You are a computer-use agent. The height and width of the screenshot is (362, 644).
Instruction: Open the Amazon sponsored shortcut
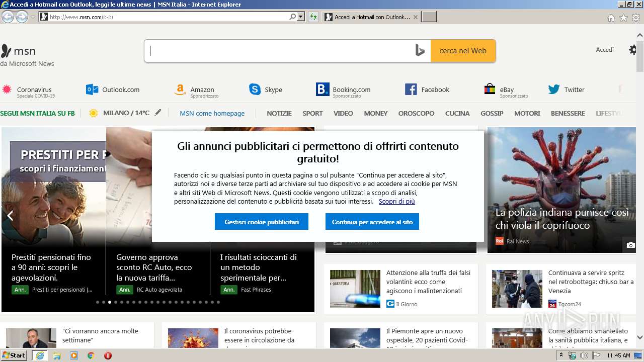(x=196, y=90)
